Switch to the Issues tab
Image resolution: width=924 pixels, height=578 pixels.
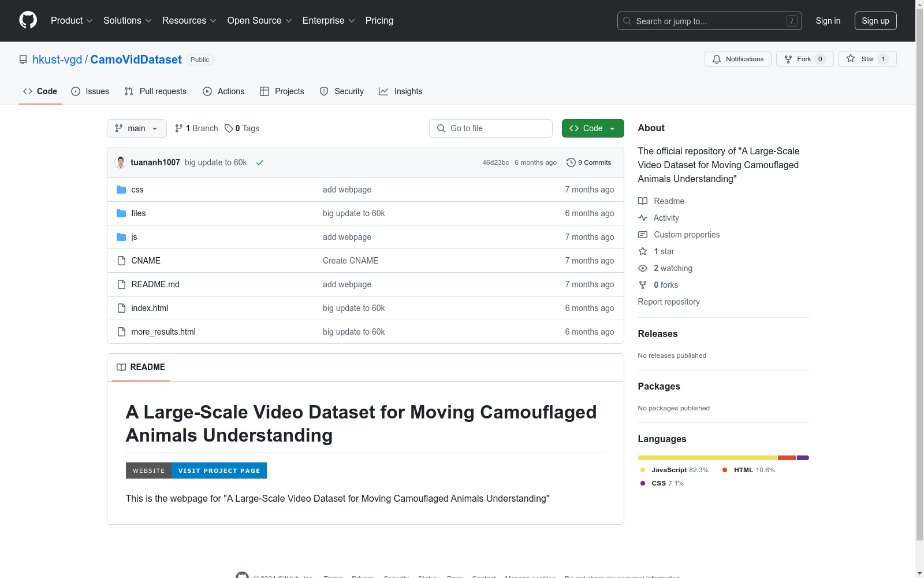(x=90, y=91)
